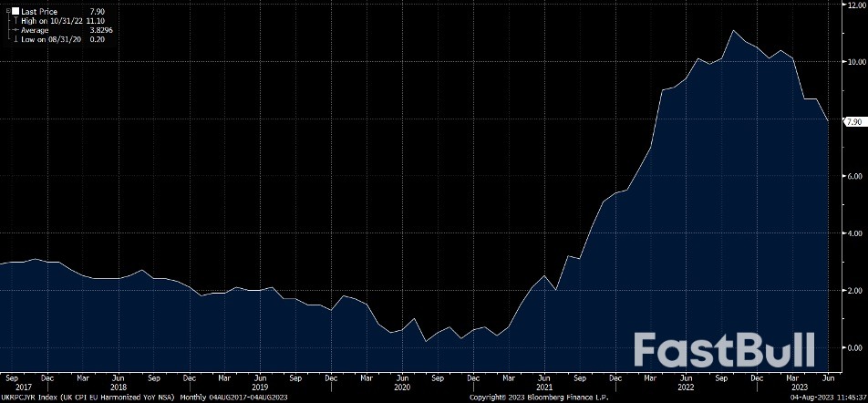The height and width of the screenshot is (403, 868).
Task: Select the Last Price legend label
Action: pyautogui.click(x=39, y=10)
